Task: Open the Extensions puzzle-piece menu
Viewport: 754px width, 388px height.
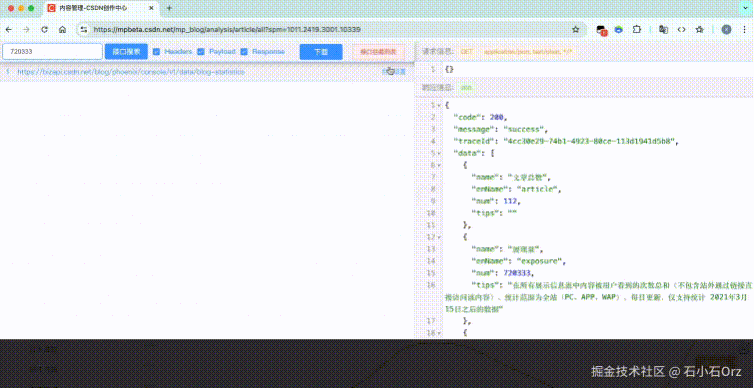Action: point(637,29)
